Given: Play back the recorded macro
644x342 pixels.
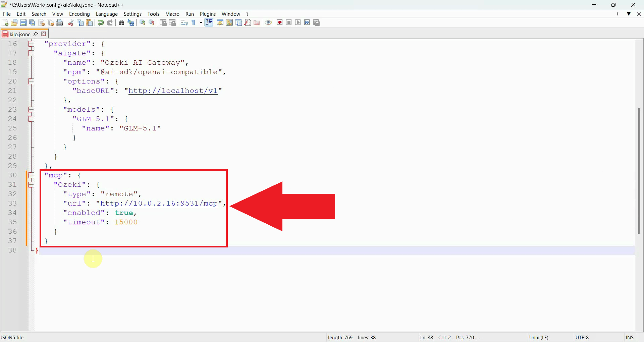Looking at the screenshot, I should [x=298, y=22].
